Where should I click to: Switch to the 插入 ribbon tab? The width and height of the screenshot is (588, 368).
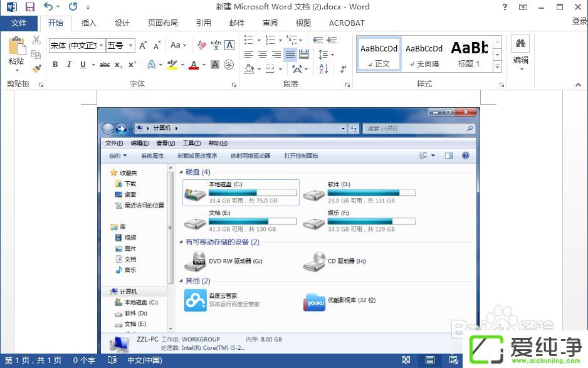click(88, 23)
